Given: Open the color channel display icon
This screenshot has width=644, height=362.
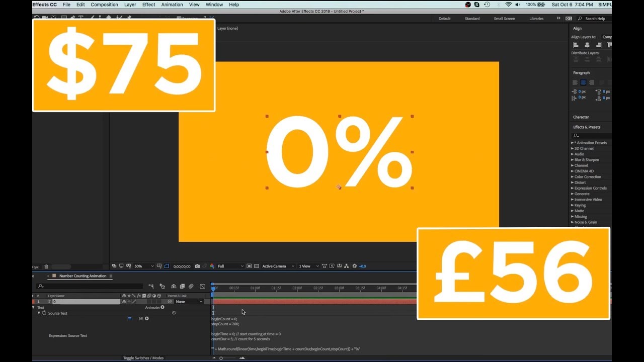Looking at the screenshot, I should [x=212, y=266].
